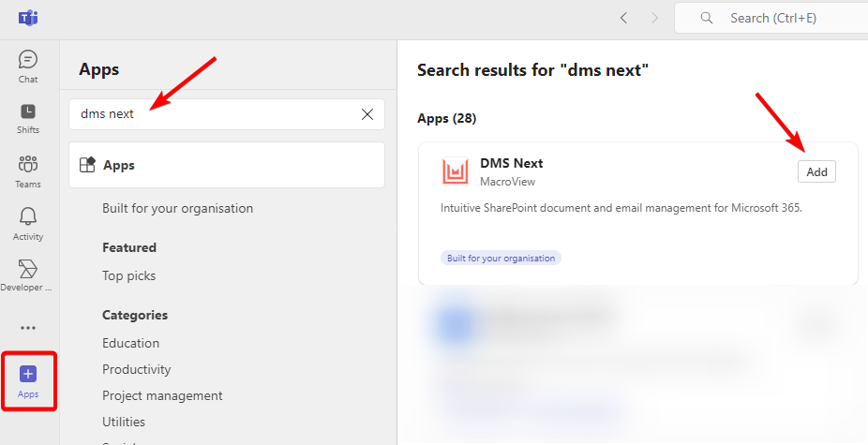The image size is (868, 445).
Task: Open the Activity bell feed
Action: click(28, 224)
